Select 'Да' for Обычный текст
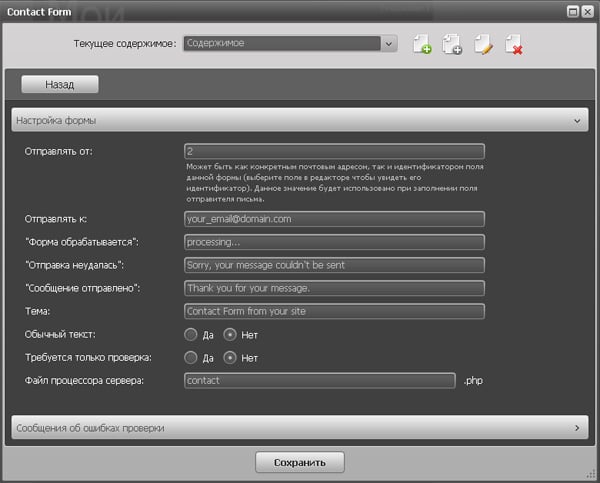Screen dimensions: 600x483 [191, 335]
